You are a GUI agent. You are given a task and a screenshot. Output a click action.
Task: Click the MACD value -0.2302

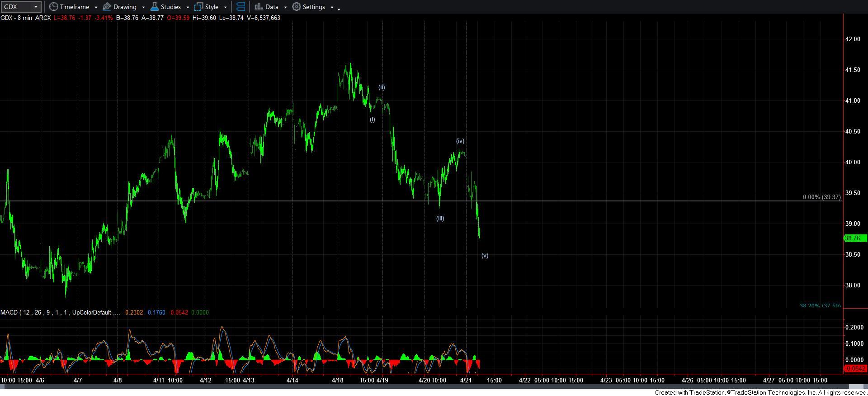133,312
